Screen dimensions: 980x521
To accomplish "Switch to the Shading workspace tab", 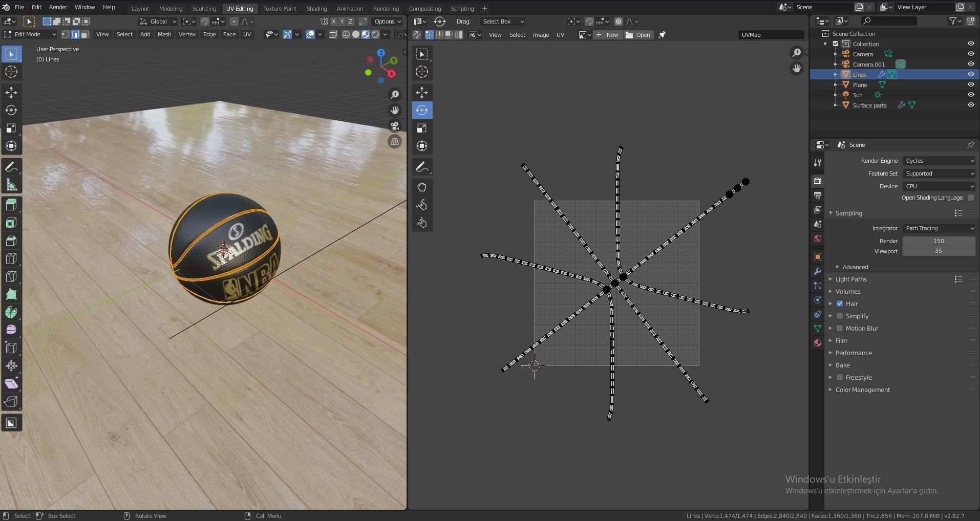I will click(x=316, y=9).
